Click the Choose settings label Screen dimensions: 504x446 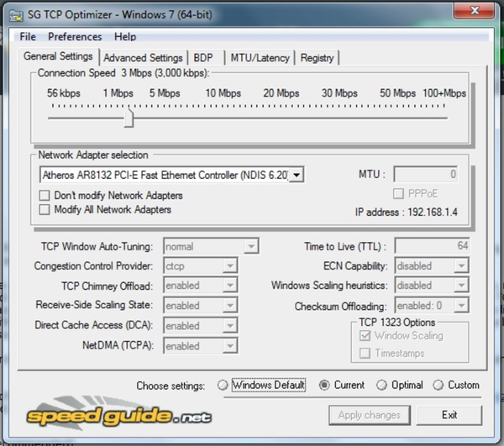point(171,386)
